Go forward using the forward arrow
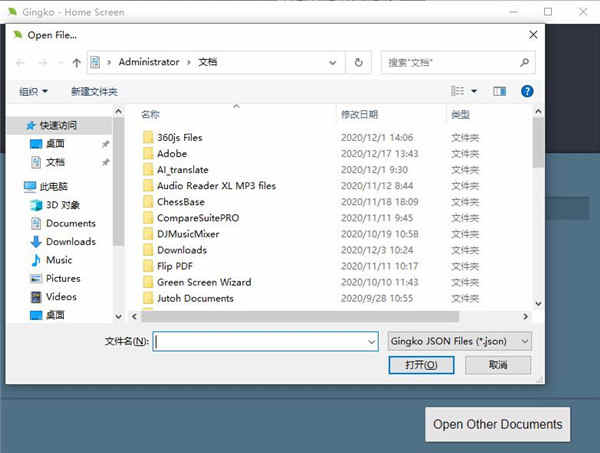 coord(43,62)
